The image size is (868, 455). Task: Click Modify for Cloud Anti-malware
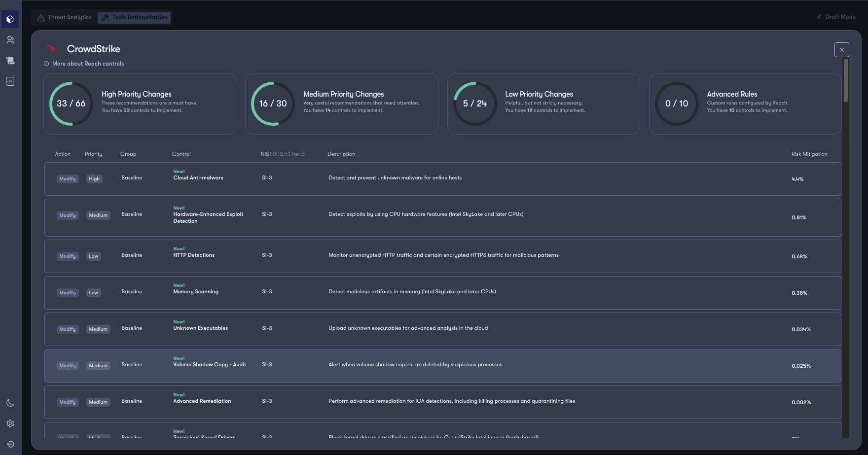coord(68,179)
